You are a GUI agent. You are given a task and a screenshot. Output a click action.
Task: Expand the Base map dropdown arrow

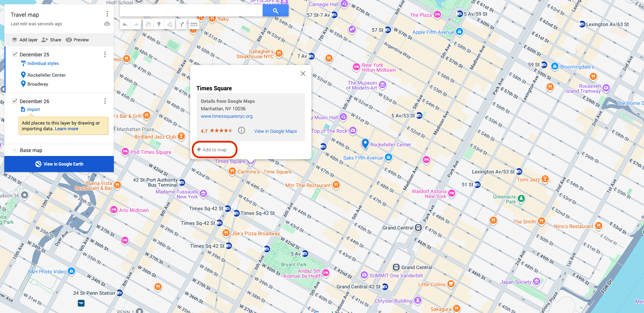click(15, 150)
